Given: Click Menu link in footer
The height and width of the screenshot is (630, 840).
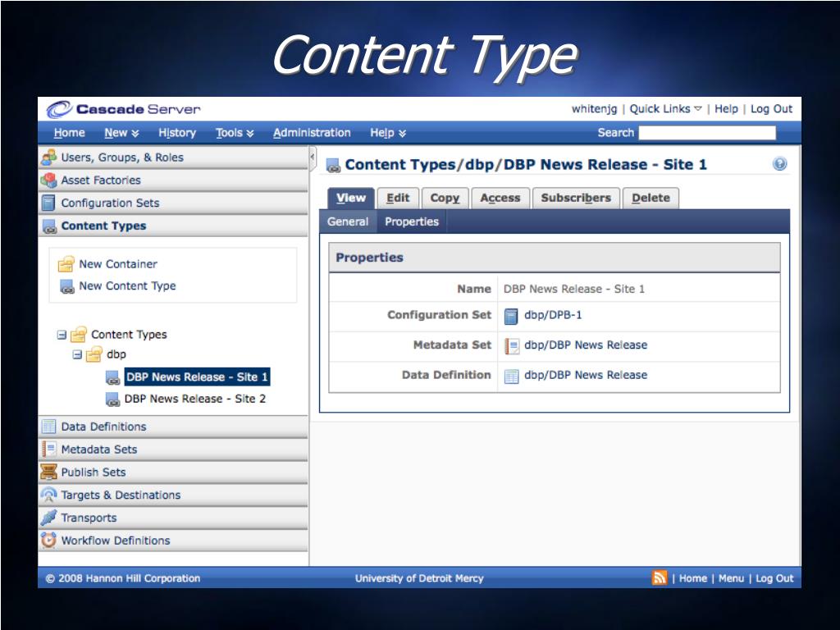Looking at the screenshot, I should (731, 578).
